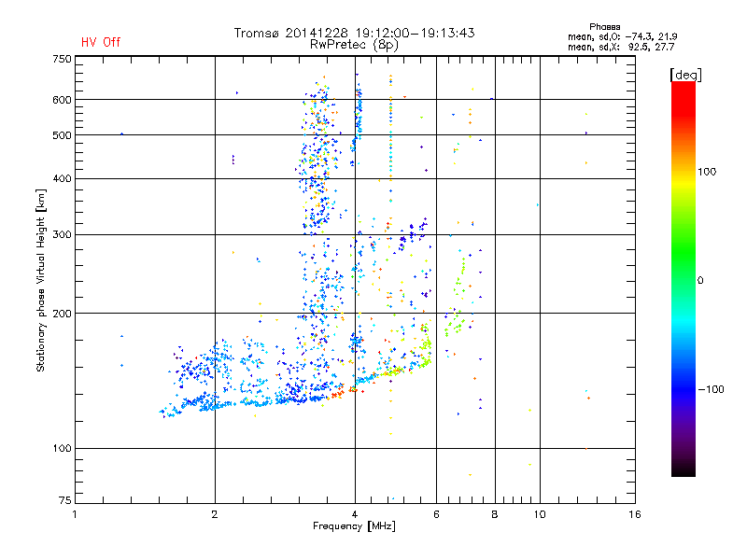Image resolution: width=747 pixels, height=560 pixels.
Task: Click the "Phases" heading
Action: click(x=604, y=27)
